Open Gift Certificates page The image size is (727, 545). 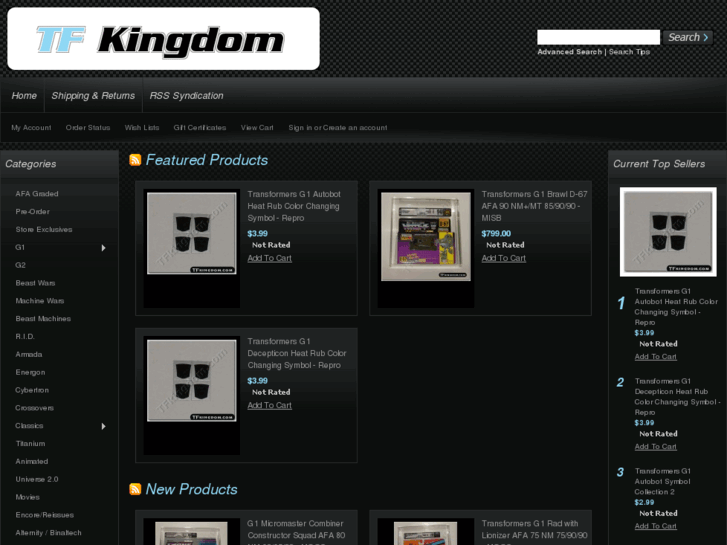tap(200, 128)
